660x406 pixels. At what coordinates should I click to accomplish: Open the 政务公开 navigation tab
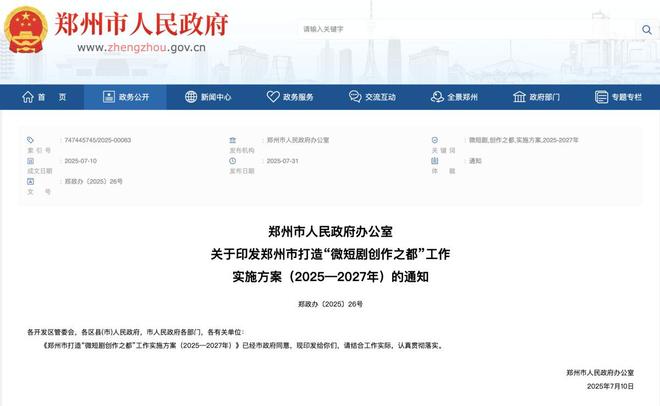coord(125,97)
